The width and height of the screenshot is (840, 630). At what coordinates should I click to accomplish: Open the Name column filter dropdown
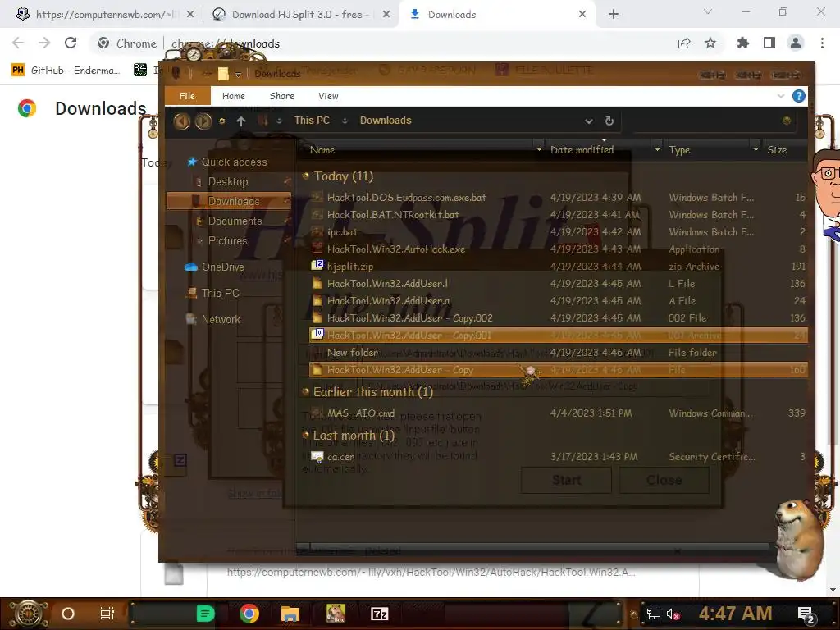point(539,149)
